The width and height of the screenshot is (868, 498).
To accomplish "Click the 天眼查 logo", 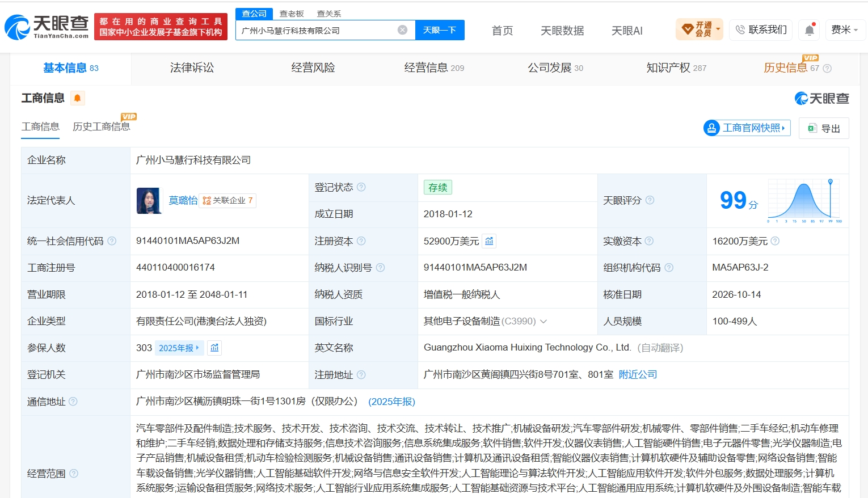I will point(47,27).
